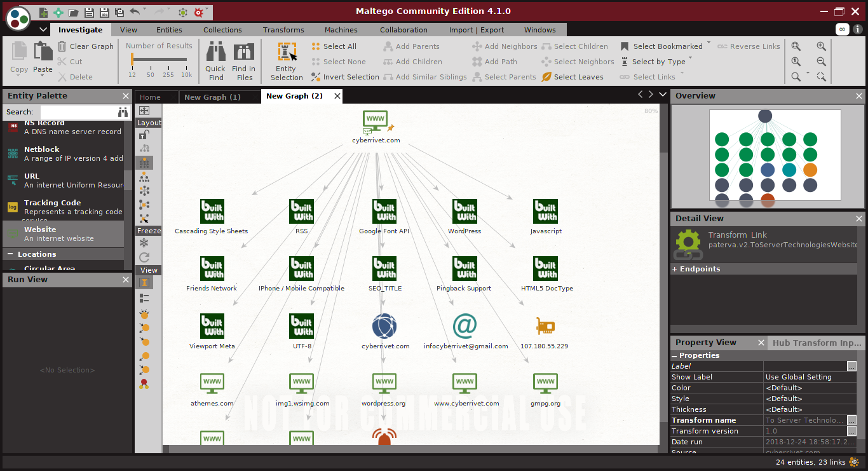868x471 pixels.
Task: Click the New graph icon in quick toolbar
Action: tap(43, 12)
